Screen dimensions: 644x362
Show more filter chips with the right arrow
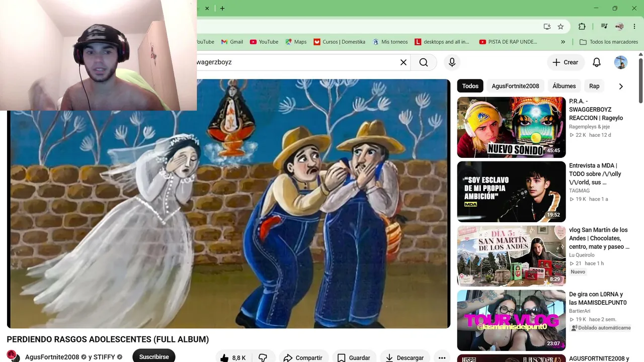click(x=621, y=86)
